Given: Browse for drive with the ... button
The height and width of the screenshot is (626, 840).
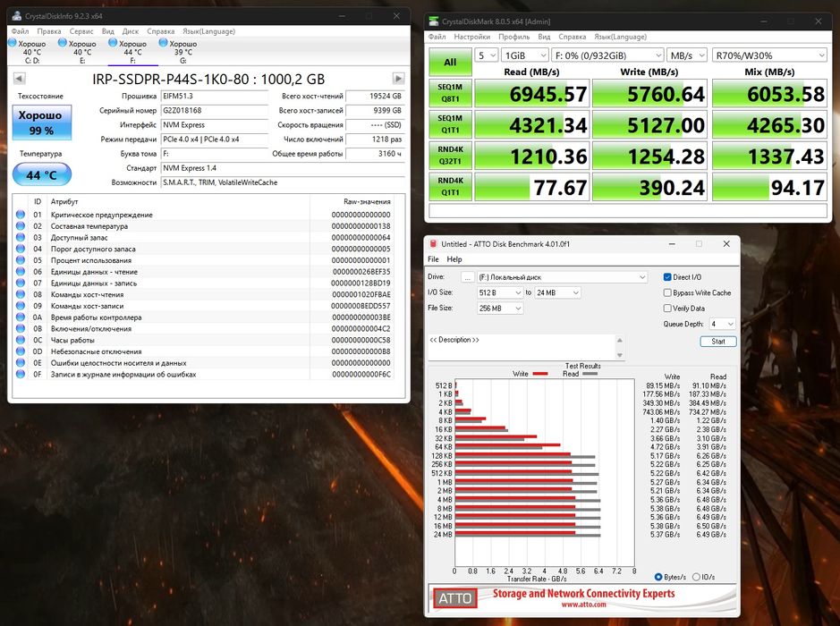Looking at the screenshot, I should (467, 277).
